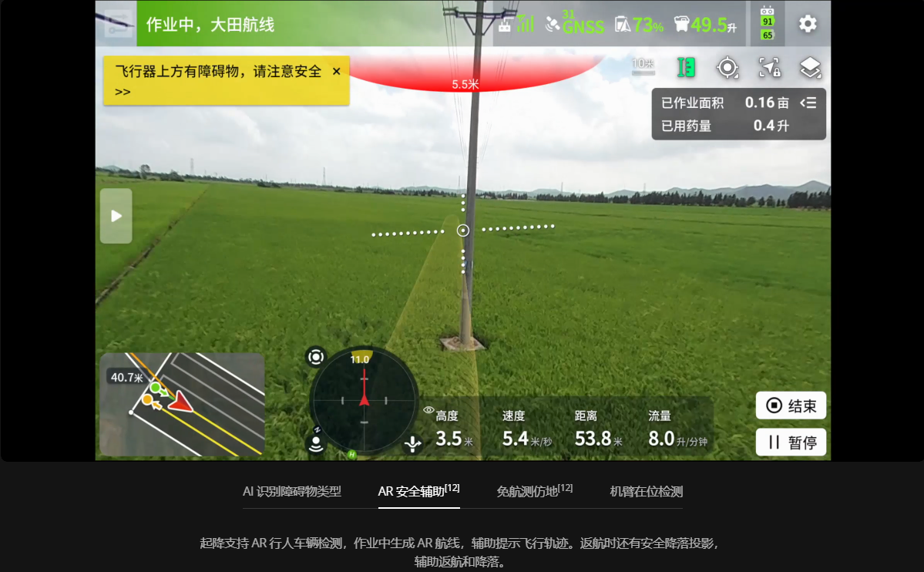
Task: Click the GNSS satellite status icon
Action: click(x=574, y=24)
